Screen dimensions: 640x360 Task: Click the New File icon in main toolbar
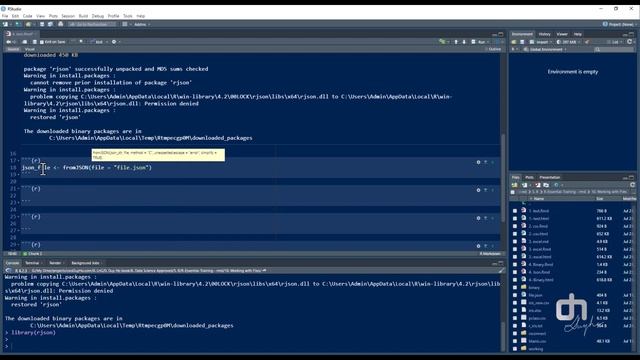pyautogui.click(x=6, y=24)
